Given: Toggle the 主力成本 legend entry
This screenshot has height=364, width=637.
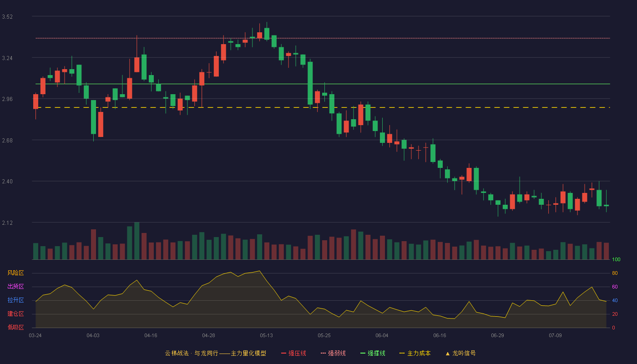Looking at the screenshot, I should tap(415, 353).
